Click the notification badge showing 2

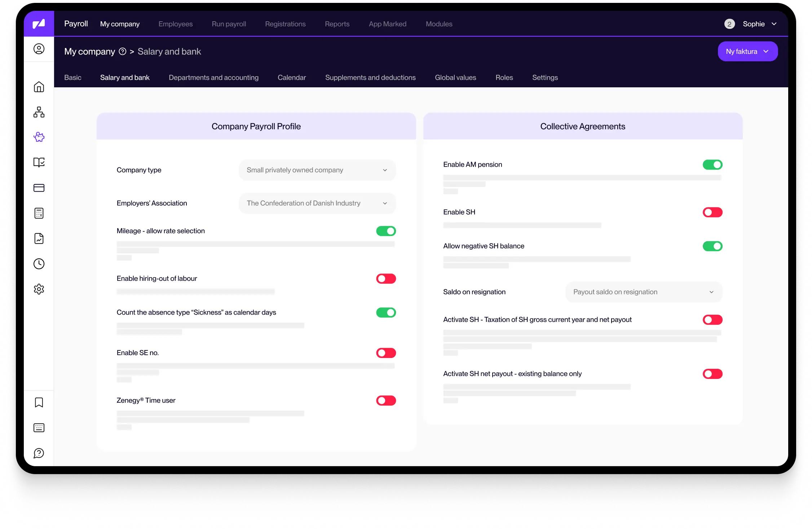pos(729,24)
